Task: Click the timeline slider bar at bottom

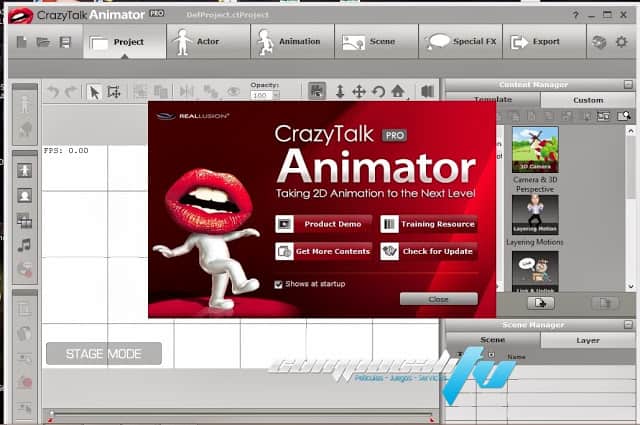Action: pos(241,415)
